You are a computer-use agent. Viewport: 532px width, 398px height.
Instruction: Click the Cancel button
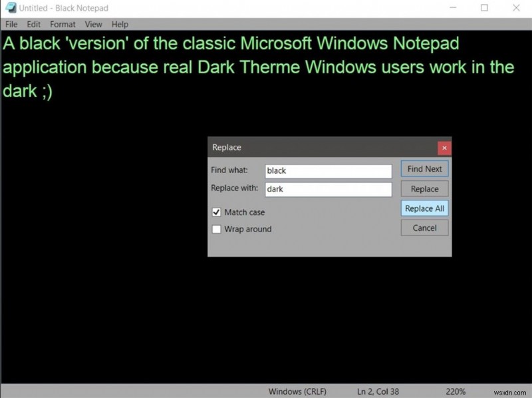pyautogui.click(x=424, y=228)
